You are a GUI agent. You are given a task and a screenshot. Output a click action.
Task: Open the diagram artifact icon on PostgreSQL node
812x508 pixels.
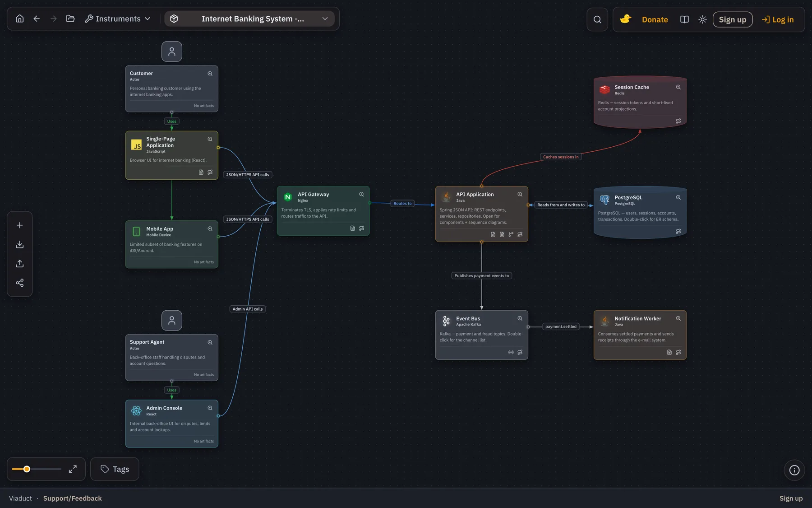[678, 232]
